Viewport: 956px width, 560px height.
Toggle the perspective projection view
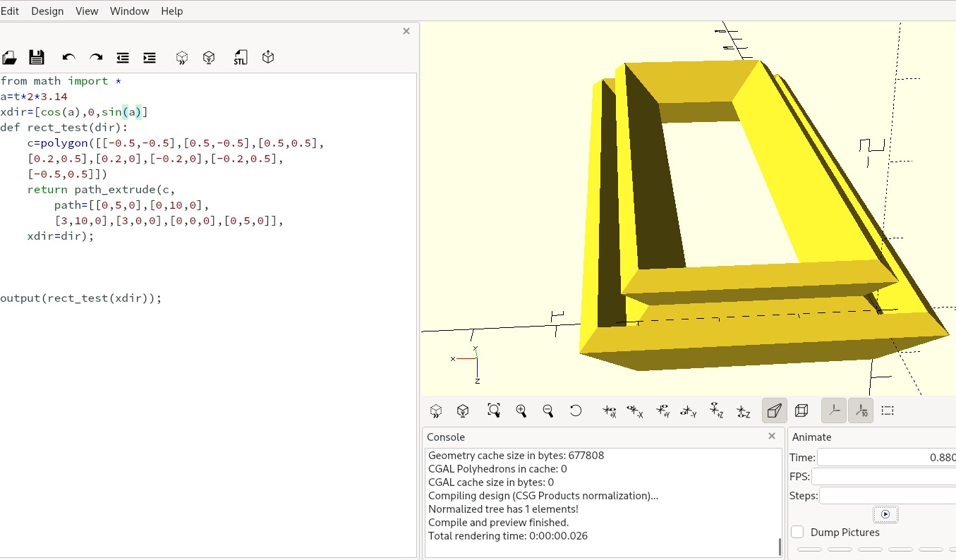(x=774, y=410)
